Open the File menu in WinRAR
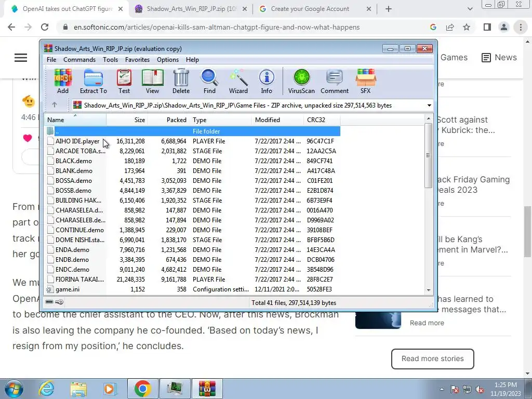Image resolution: width=532 pixels, height=399 pixels. pos(51,60)
